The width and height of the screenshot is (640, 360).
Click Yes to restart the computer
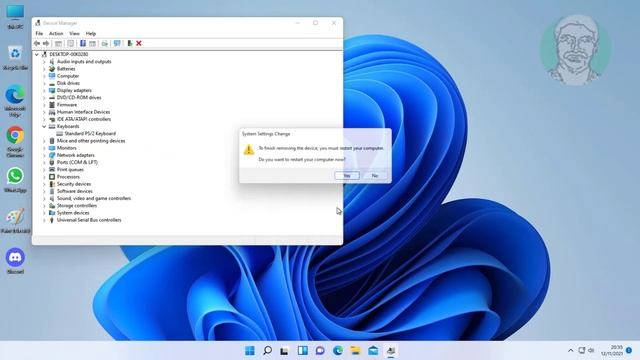[347, 176]
